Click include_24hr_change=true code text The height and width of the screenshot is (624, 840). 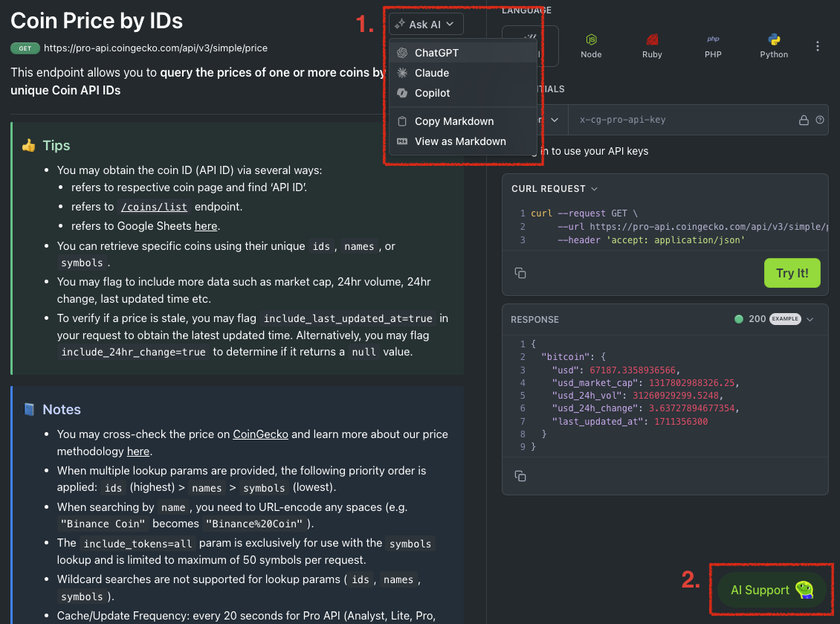pyautogui.click(x=133, y=353)
